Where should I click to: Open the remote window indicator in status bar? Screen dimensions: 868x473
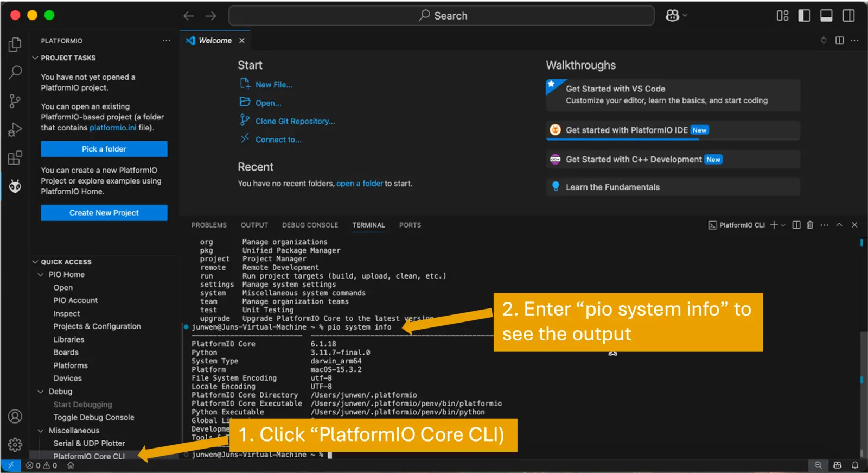click(x=10, y=465)
